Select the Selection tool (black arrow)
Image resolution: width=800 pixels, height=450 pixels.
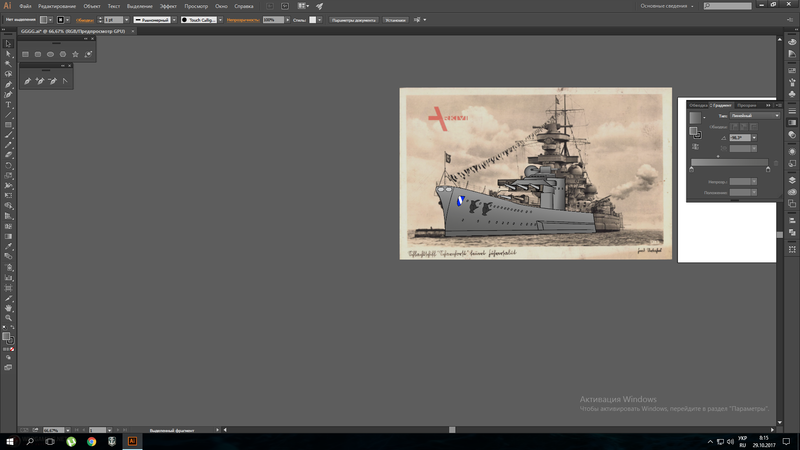(8, 44)
